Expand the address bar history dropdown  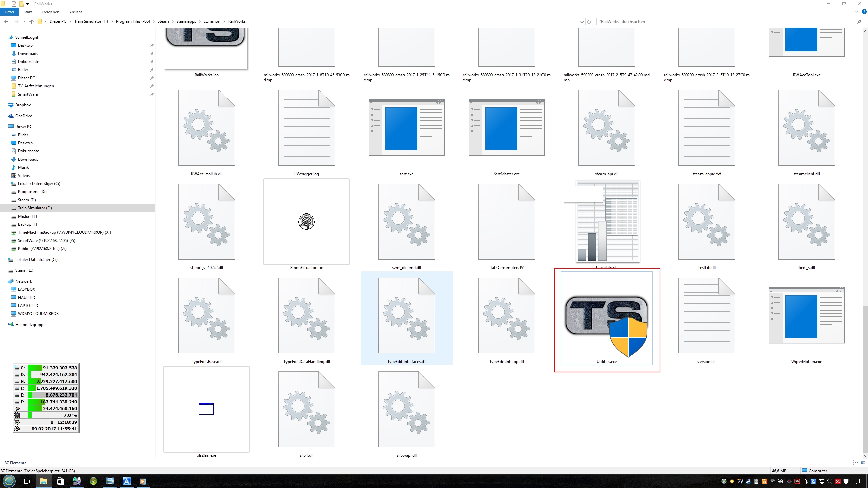(582, 22)
